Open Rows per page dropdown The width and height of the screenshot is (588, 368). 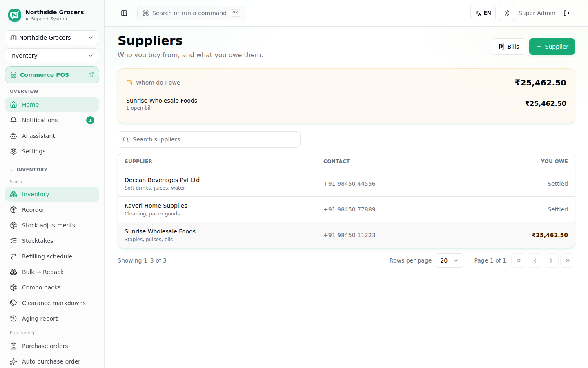click(x=449, y=260)
